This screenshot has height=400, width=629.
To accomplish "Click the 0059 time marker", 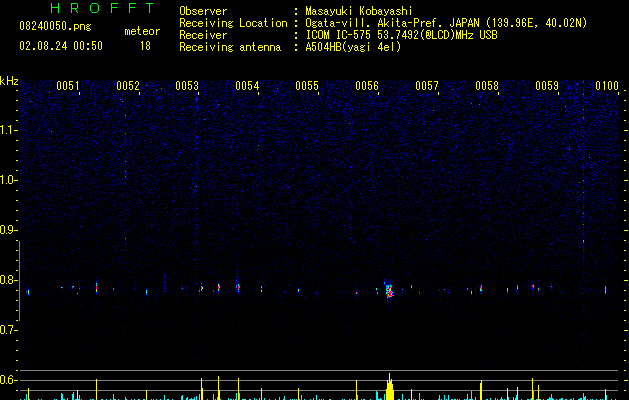I will tap(547, 86).
